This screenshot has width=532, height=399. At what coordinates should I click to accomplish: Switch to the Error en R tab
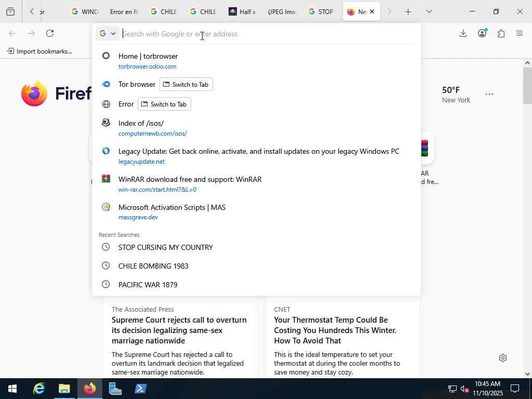[124, 11]
